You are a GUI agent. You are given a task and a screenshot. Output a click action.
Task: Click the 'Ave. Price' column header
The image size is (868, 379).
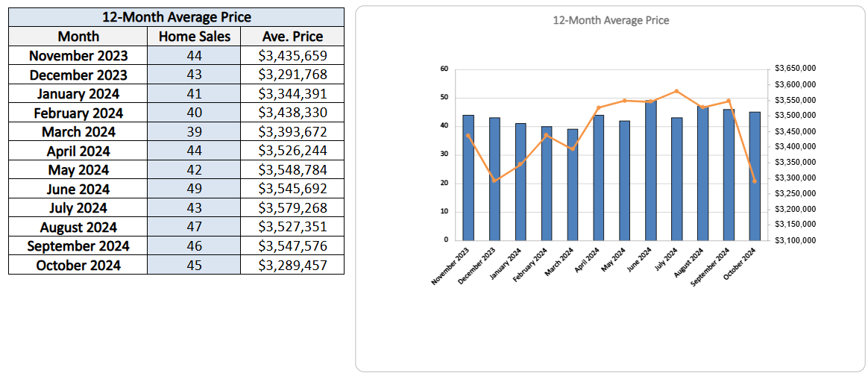(x=292, y=37)
